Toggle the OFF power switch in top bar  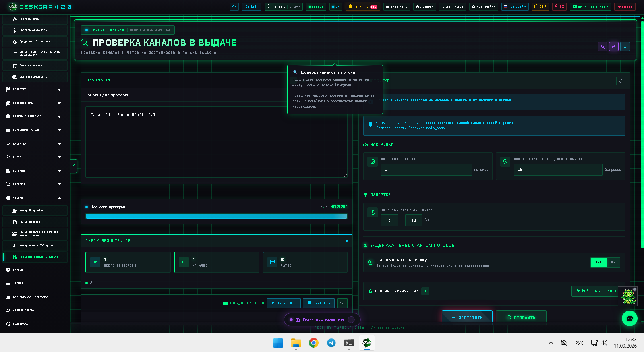[540, 6]
